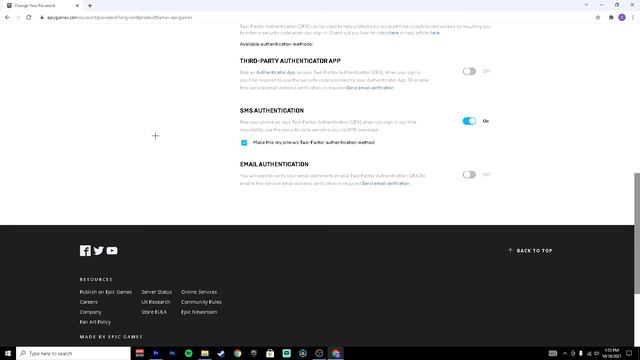The width and height of the screenshot is (640, 360).
Task: Open the taskbar clock and date
Action: (x=612, y=353)
